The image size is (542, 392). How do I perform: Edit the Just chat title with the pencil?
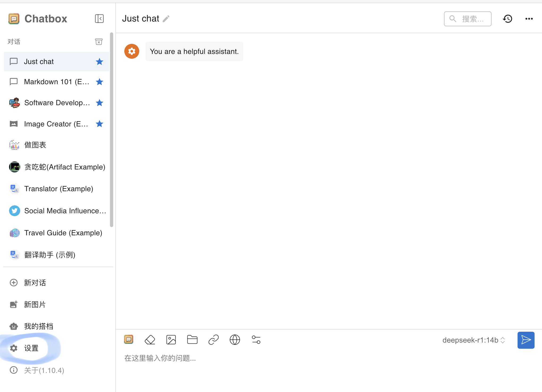point(166,19)
